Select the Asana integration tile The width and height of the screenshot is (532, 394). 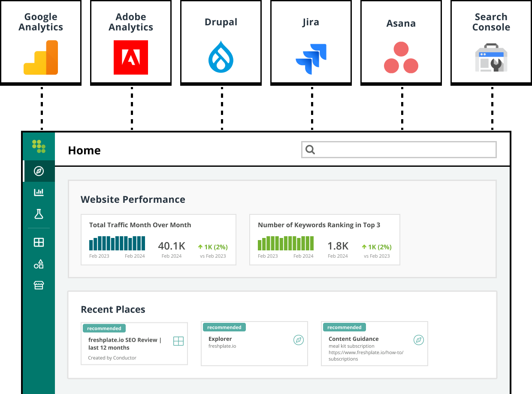pyautogui.click(x=401, y=41)
